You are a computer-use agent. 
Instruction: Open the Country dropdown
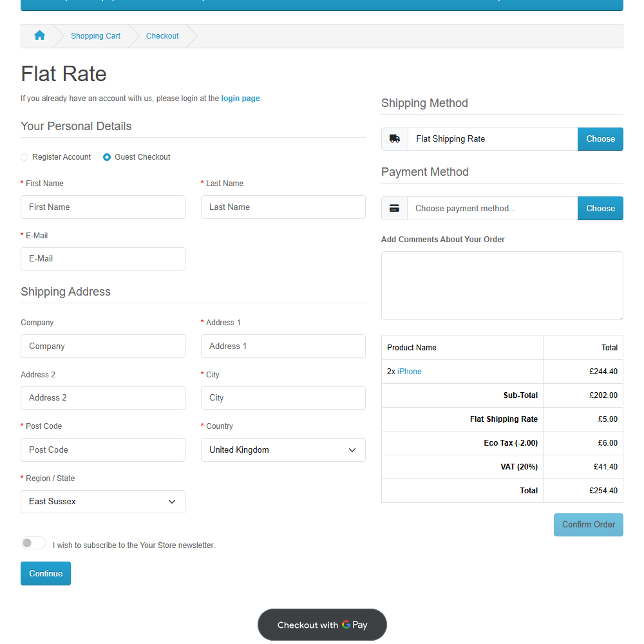[283, 450]
